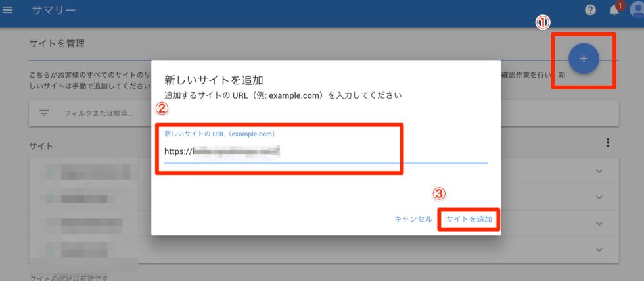Viewport: 644px width, 281px height.
Task: Click the filter lines icon
Action: [x=45, y=113]
